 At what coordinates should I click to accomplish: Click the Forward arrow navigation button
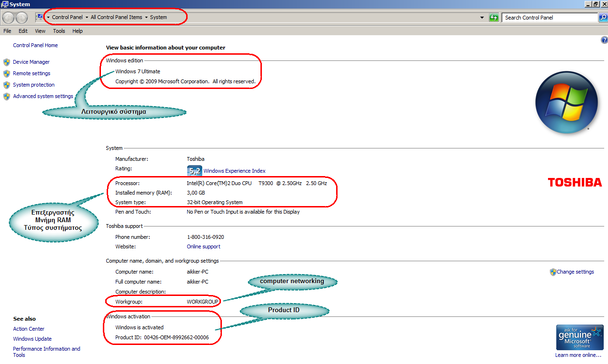pyautogui.click(x=22, y=18)
